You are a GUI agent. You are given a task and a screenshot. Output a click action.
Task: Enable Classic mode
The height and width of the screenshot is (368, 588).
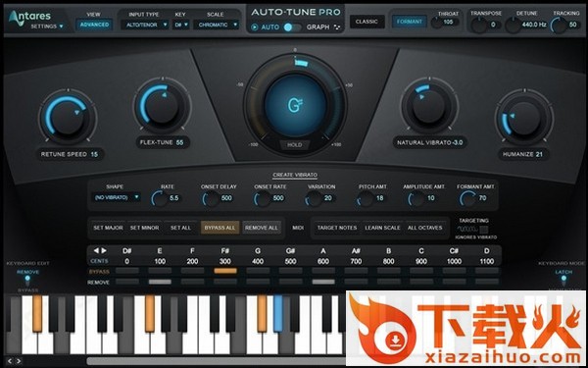coord(367,22)
